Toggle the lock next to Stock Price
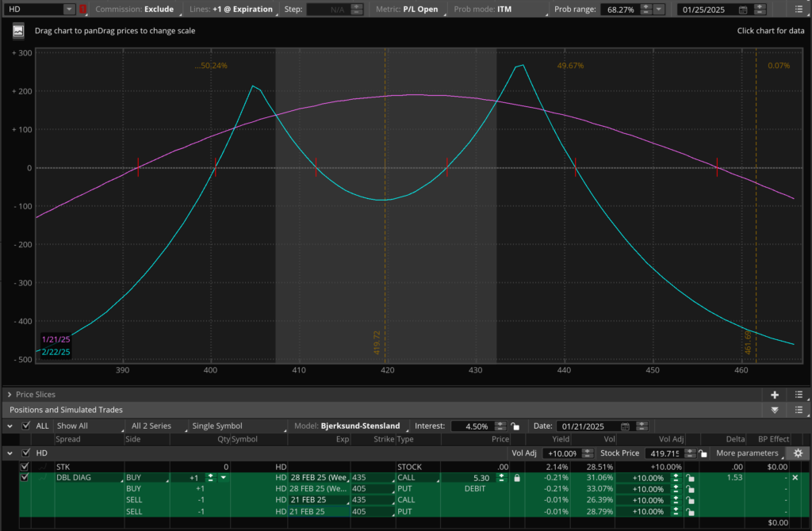Viewport: 812px width, 531px height. pyautogui.click(x=703, y=453)
